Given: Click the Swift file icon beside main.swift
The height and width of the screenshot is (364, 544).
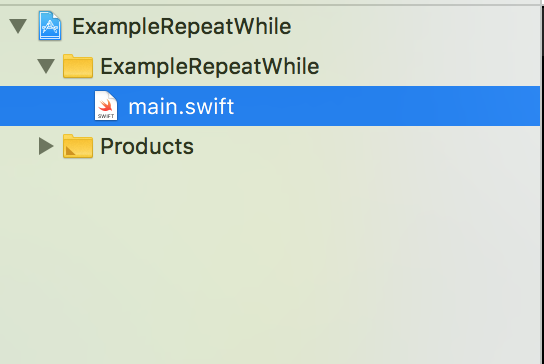Looking at the screenshot, I should [x=106, y=105].
